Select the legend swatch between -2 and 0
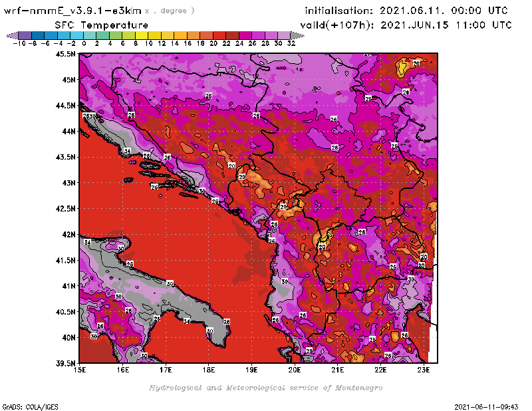The height and width of the screenshot is (411, 532). pos(76,35)
